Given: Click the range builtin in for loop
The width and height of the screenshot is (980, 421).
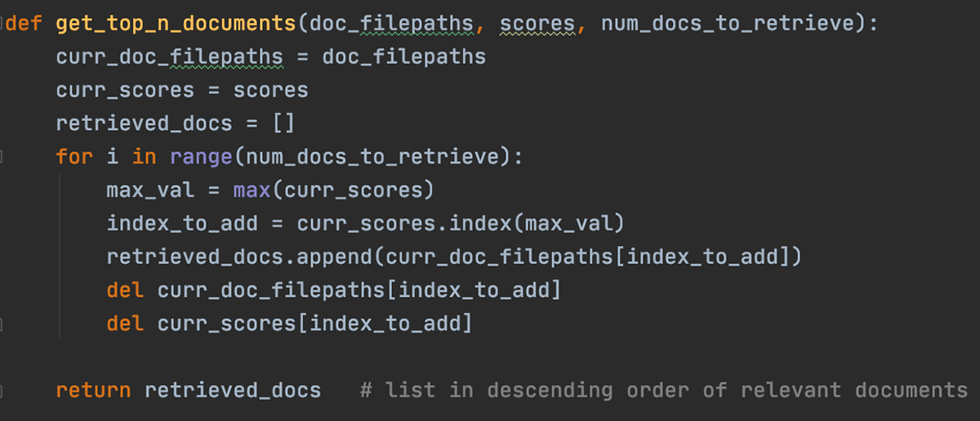Looking at the screenshot, I should (202, 155).
